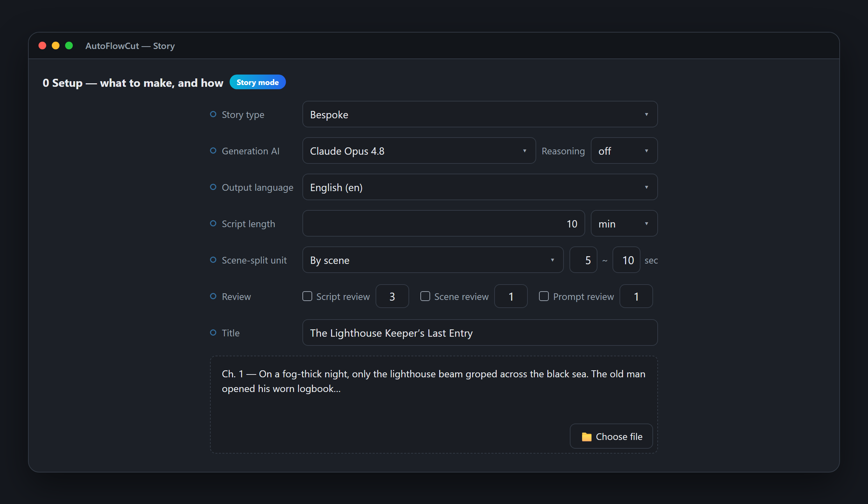Click the sec unit text

click(x=651, y=260)
